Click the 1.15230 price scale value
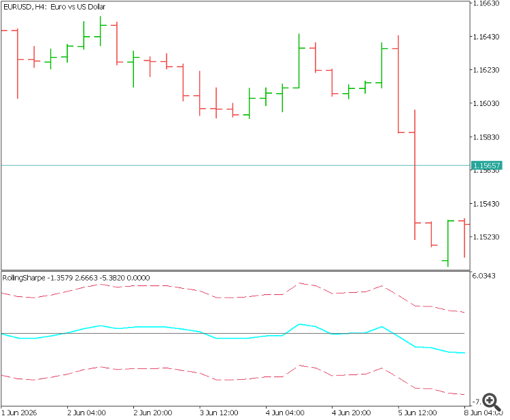This screenshot has height=420, width=510. coord(486,237)
